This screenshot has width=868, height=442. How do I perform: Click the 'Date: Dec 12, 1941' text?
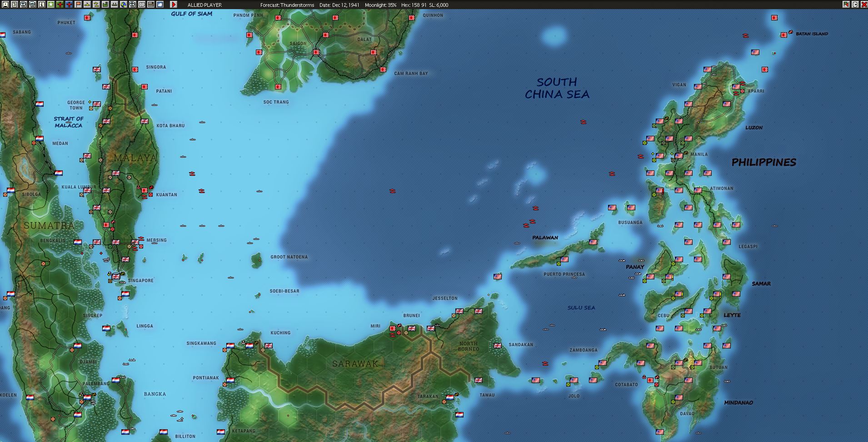point(339,5)
